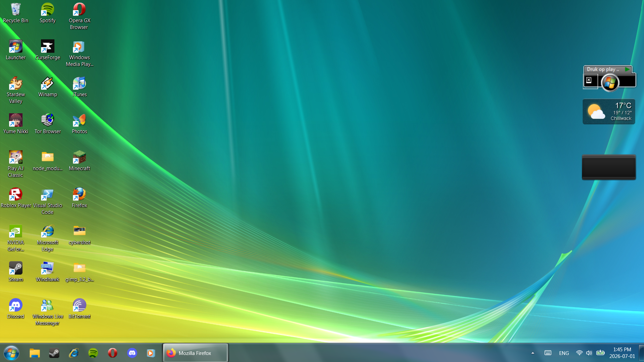The width and height of the screenshot is (644, 362).
Task: Select the cybershot folder on the desktop
Action: click(x=79, y=235)
